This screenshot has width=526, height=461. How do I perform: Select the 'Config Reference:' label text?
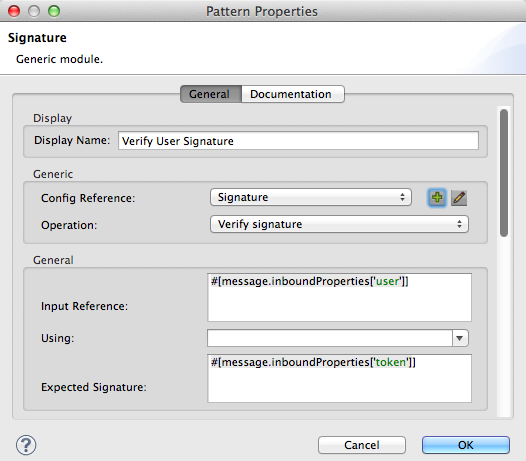click(x=88, y=198)
